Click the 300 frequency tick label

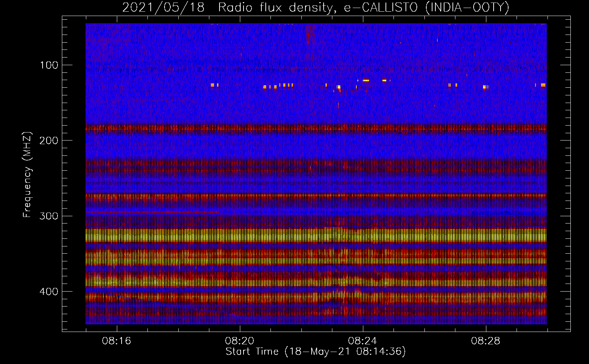49,216
